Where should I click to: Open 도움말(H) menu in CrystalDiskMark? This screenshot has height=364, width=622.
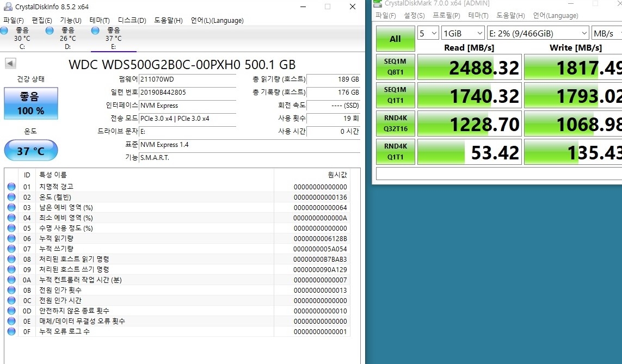click(x=510, y=15)
